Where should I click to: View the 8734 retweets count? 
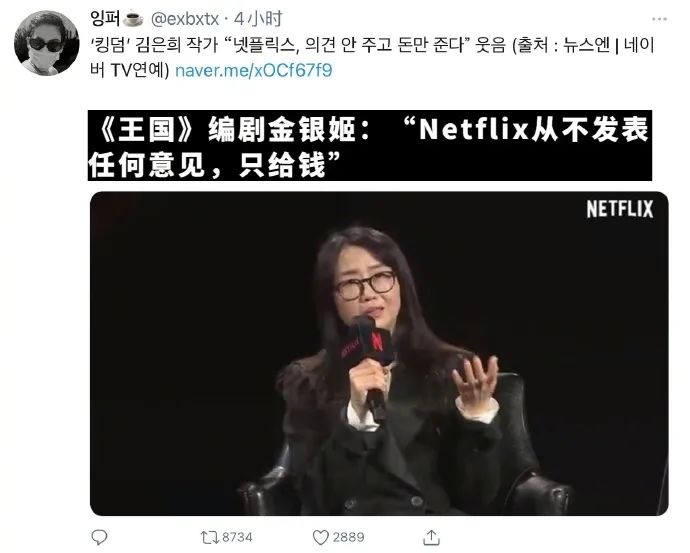click(237, 537)
